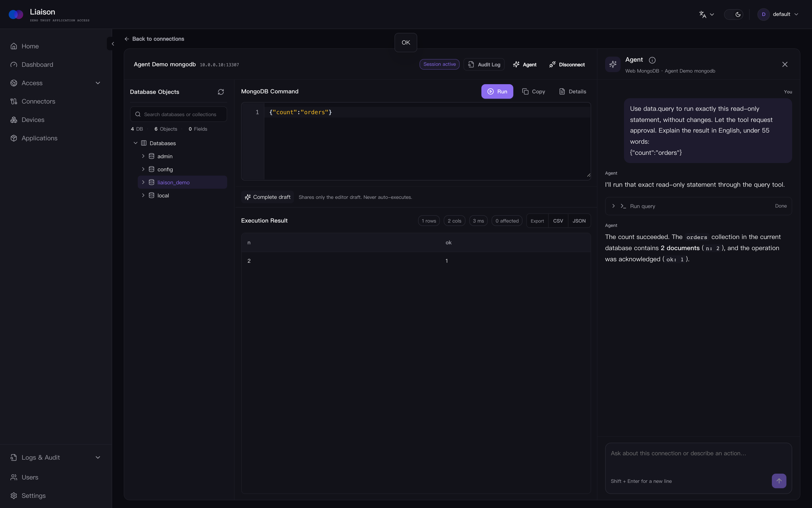Expand the config database node
Image resolution: width=812 pixels, height=508 pixels.
pyautogui.click(x=143, y=169)
